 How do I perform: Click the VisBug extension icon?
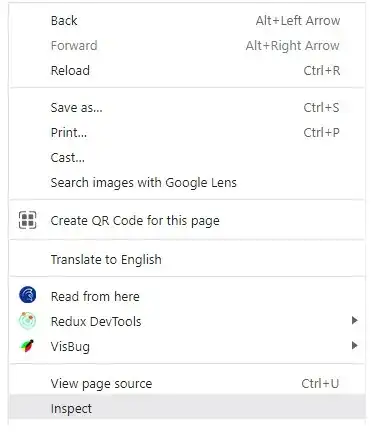[27, 346]
